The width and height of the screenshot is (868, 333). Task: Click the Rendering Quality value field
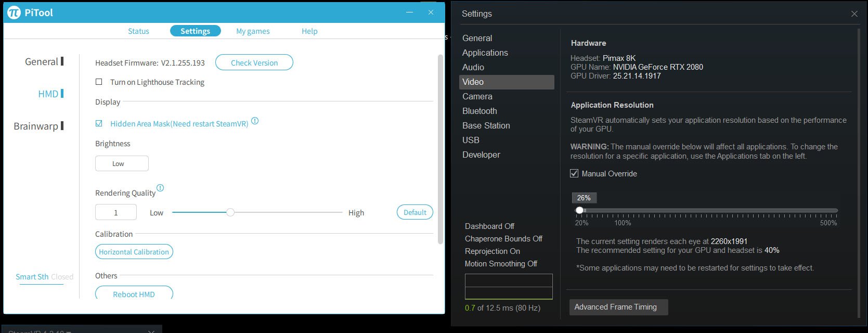116,212
